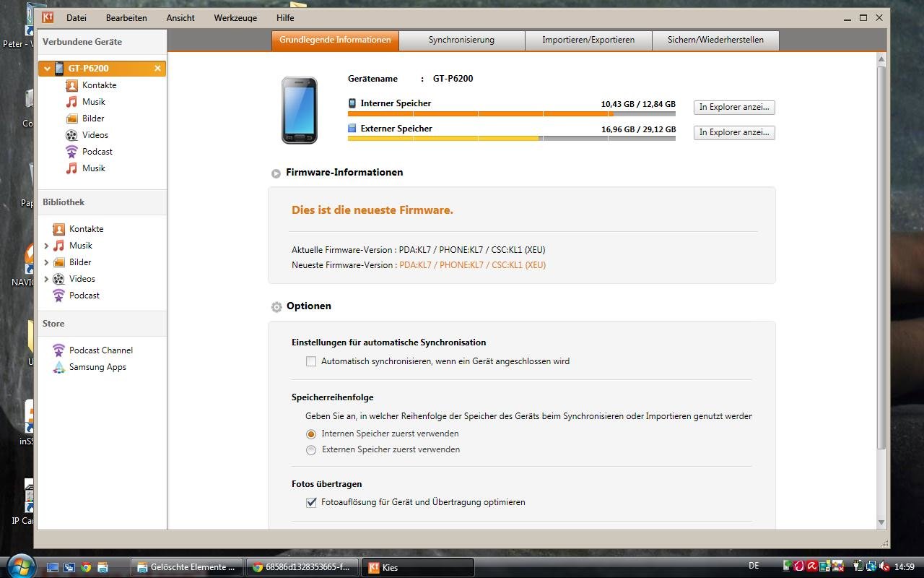Click Show Desktop quick launch icon
The image size is (924, 578).
pos(53,567)
